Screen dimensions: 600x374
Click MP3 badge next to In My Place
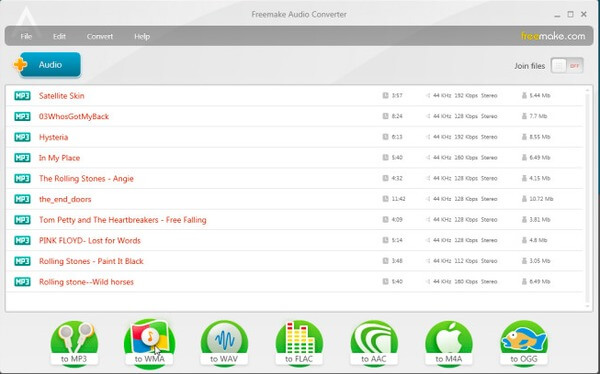pos(22,158)
